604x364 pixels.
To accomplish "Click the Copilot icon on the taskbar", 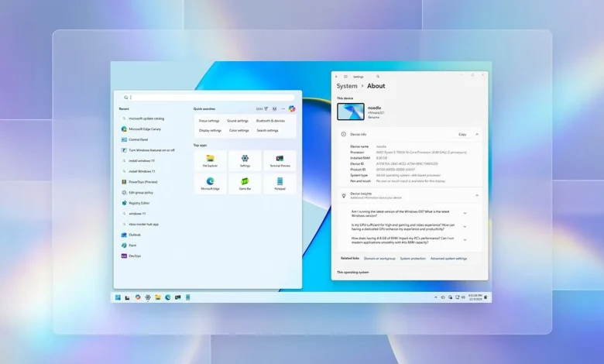I will [x=138, y=297].
